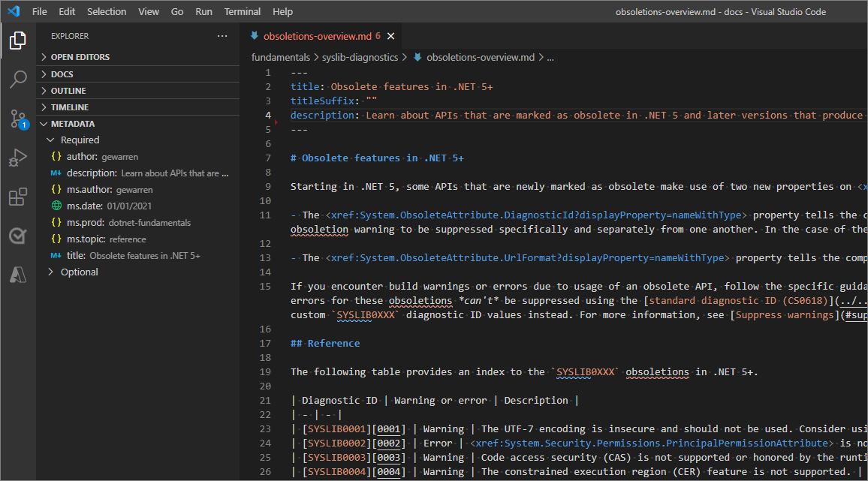Select the obsoletions-overview.md editor tab

321,36
